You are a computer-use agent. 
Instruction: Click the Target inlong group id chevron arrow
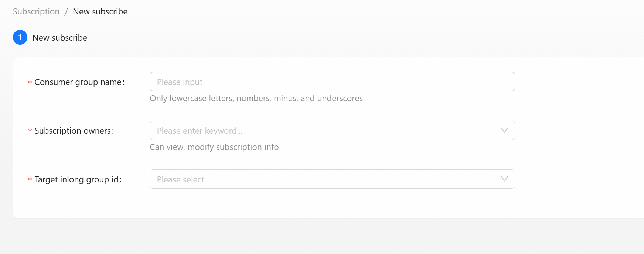[504, 179]
